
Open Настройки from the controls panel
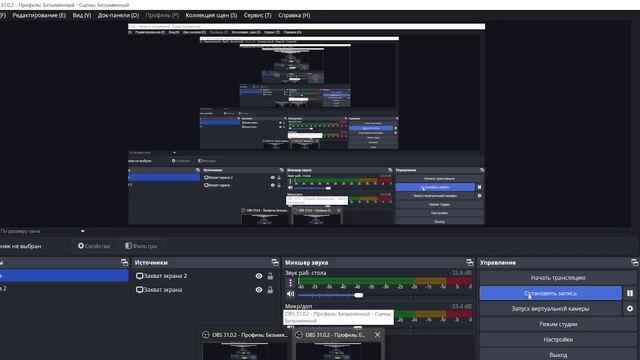(558, 340)
